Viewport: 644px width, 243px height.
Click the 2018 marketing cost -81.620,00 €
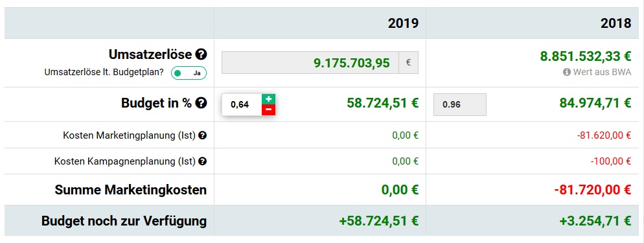click(604, 135)
